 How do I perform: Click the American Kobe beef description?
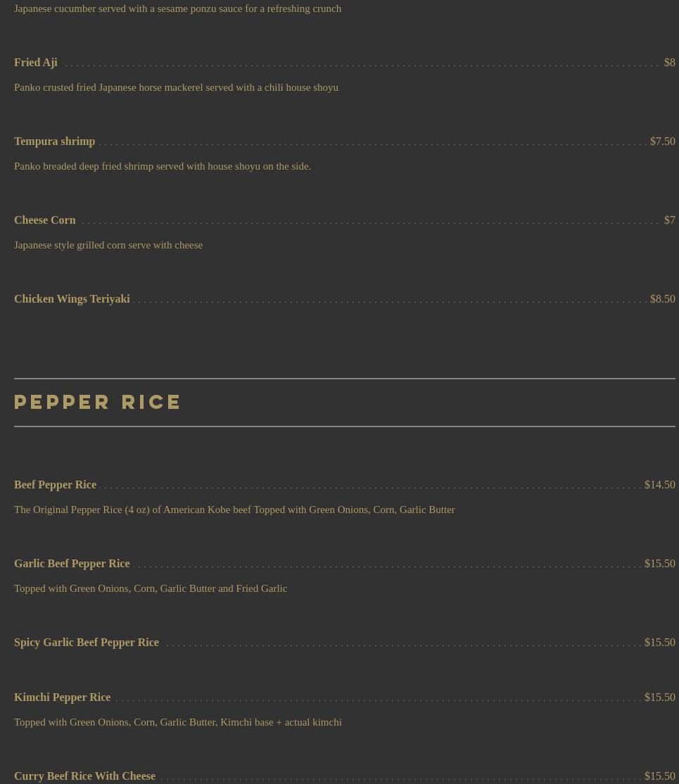click(234, 510)
